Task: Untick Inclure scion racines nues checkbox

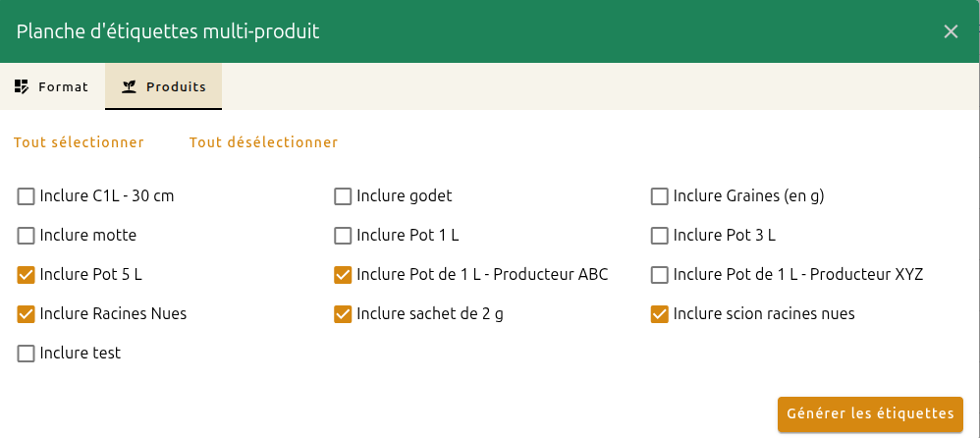Action: tap(659, 314)
